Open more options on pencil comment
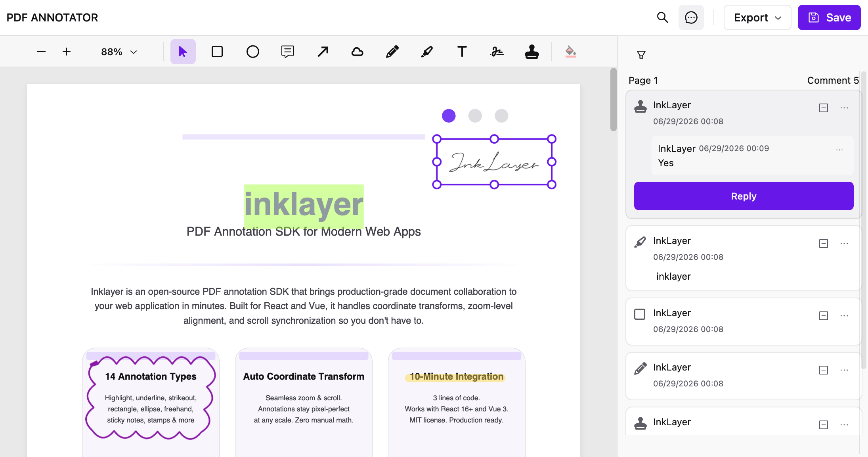 click(x=844, y=370)
